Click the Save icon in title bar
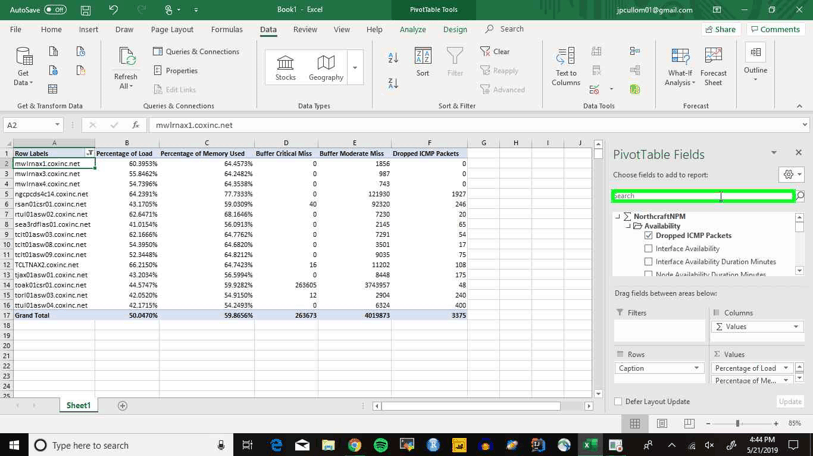The height and width of the screenshot is (457, 815). tap(86, 10)
